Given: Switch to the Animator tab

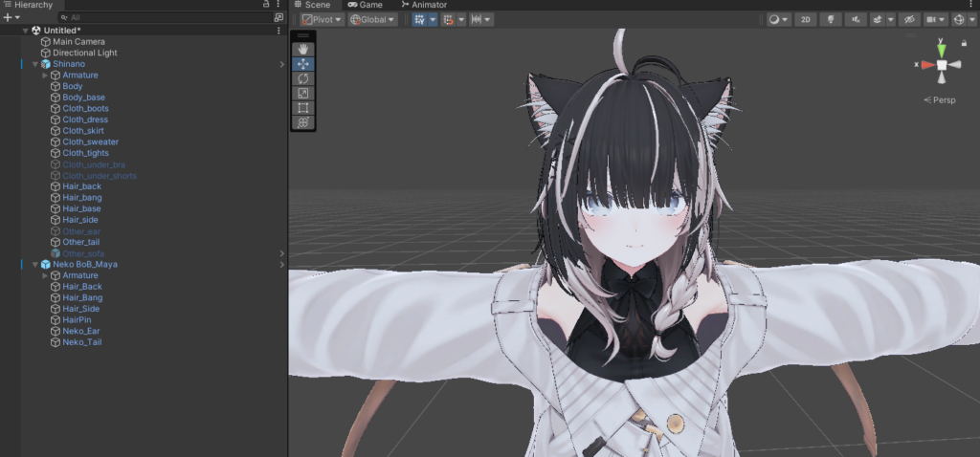Looking at the screenshot, I should pyautogui.click(x=424, y=5).
